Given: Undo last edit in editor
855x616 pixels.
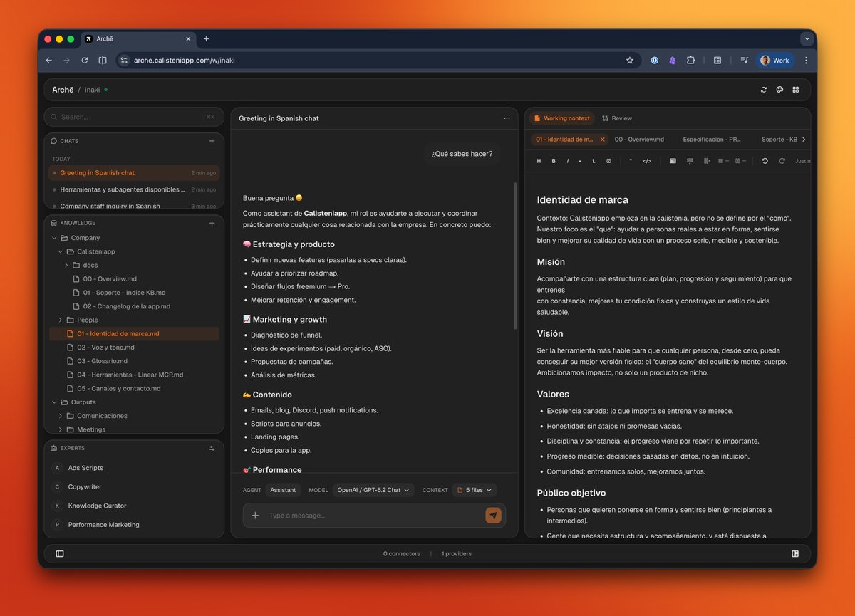Looking at the screenshot, I should click(765, 161).
